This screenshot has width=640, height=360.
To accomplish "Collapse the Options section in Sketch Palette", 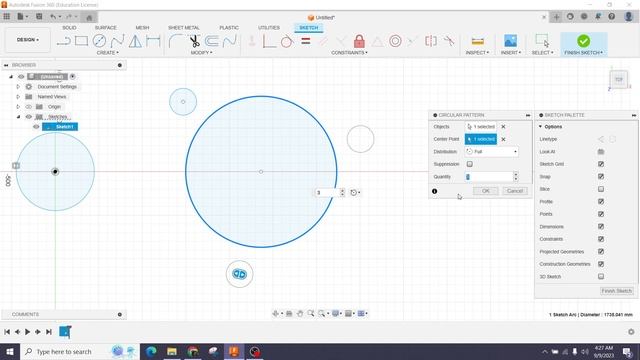I will [540, 127].
